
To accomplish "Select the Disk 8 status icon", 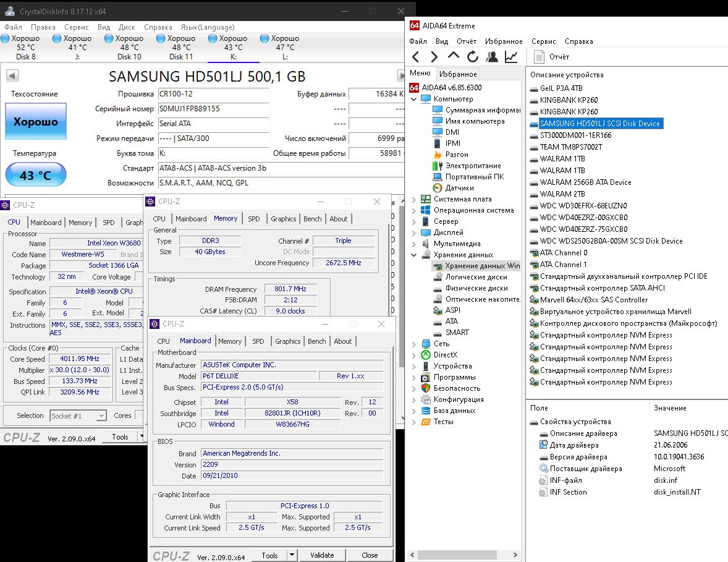I will click(x=6, y=39).
